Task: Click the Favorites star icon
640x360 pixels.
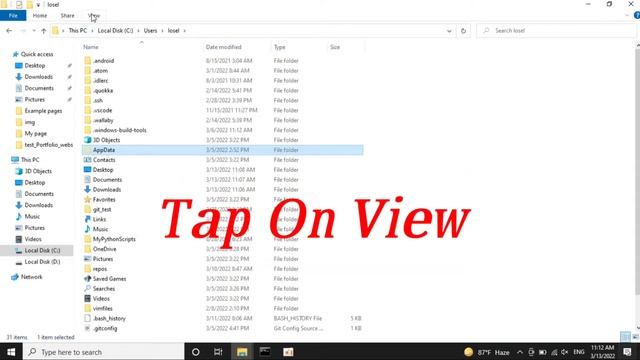Action: point(87,199)
